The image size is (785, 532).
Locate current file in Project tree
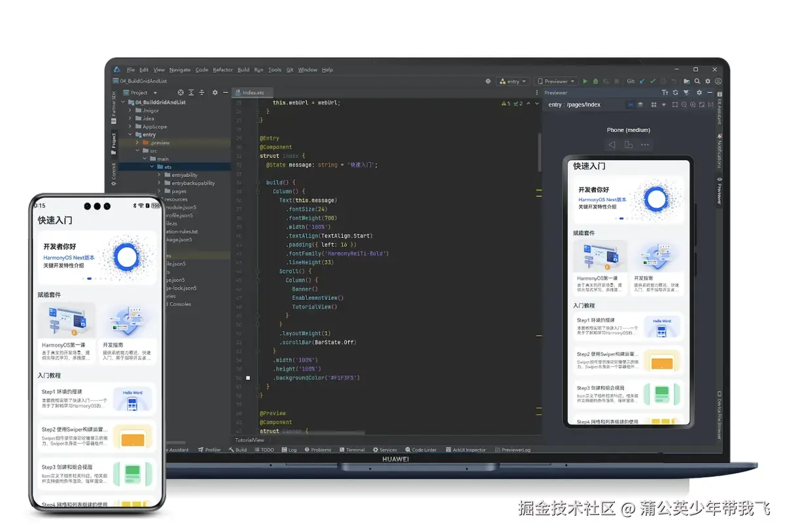(x=181, y=93)
